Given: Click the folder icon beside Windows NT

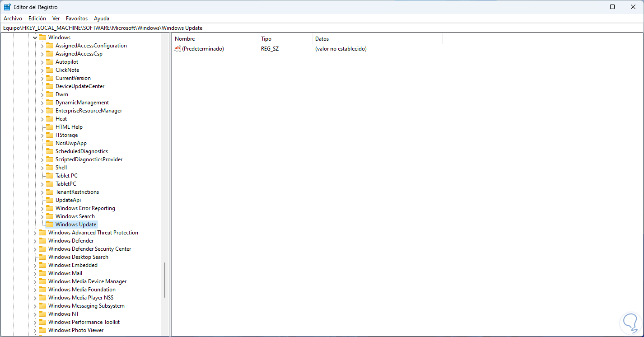Looking at the screenshot, I should coord(42,314).
